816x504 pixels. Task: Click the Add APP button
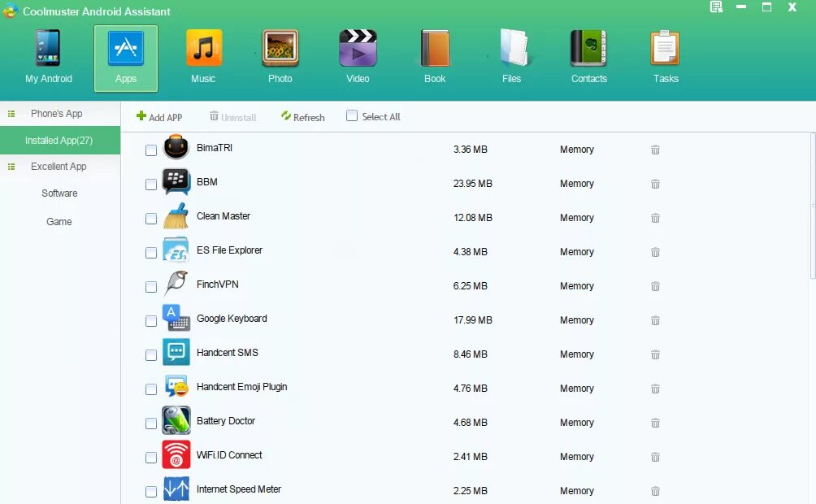point(159,116)
